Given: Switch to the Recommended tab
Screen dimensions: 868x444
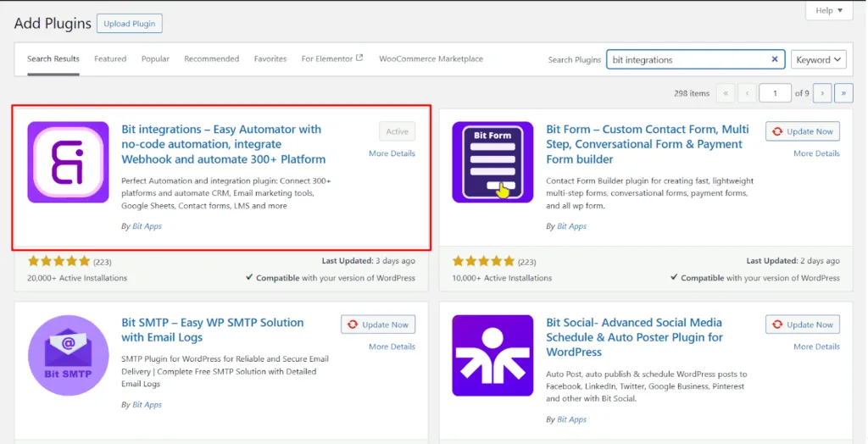Looking at the screenshot, I should [211, 58].
